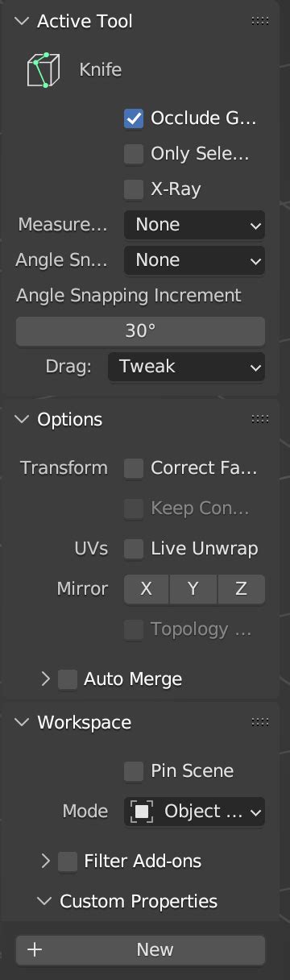Click the Workspace panel drag grip
The width and height of the screenshot is (290, 980).
coord(260,722)
